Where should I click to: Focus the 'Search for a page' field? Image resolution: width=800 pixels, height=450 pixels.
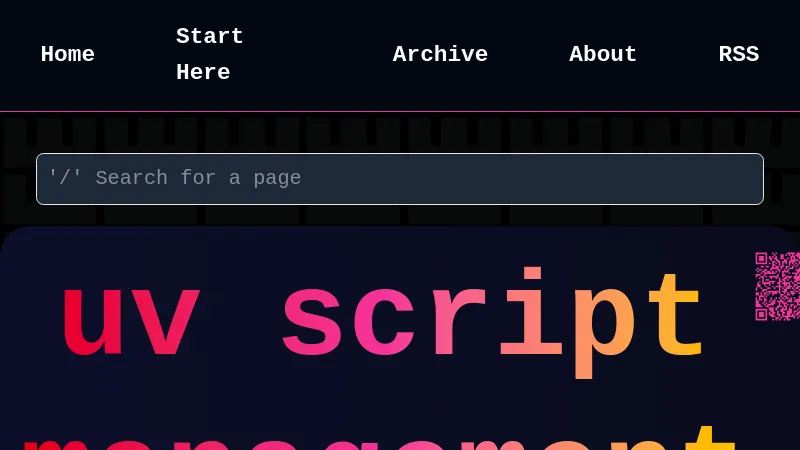(x=400, y=179)
